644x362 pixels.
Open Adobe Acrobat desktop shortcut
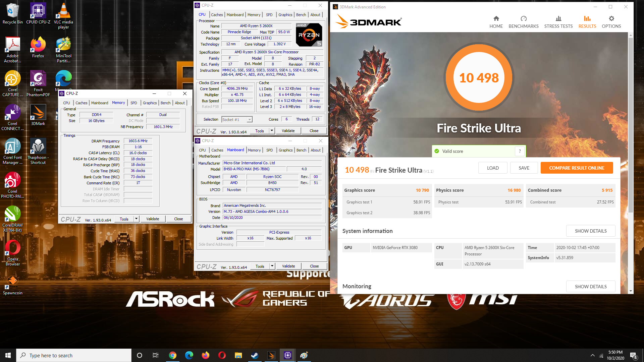tap(12, 50)
